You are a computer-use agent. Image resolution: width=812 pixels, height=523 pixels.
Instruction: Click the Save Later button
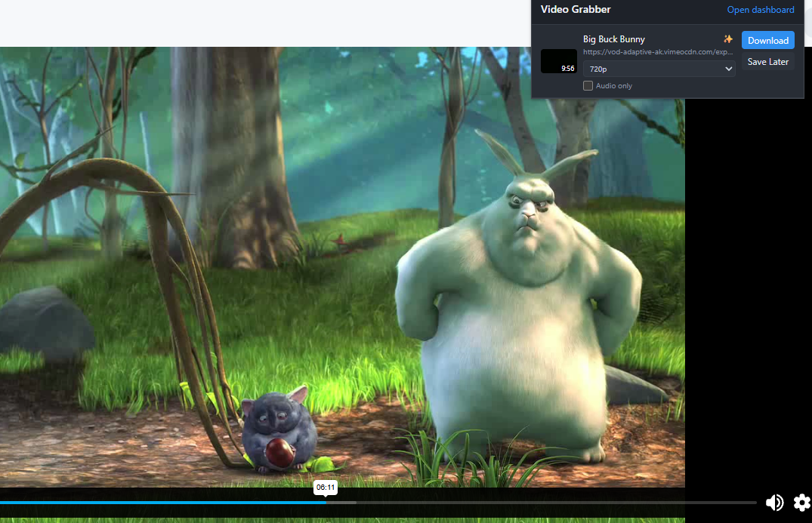point(768,62)
